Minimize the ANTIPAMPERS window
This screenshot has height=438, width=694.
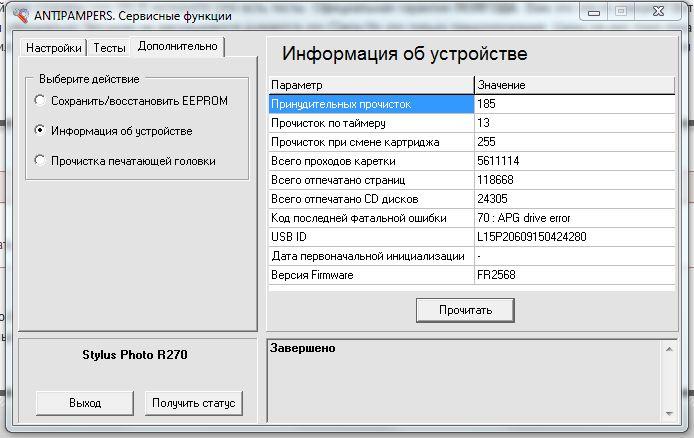tap(594, 12)
